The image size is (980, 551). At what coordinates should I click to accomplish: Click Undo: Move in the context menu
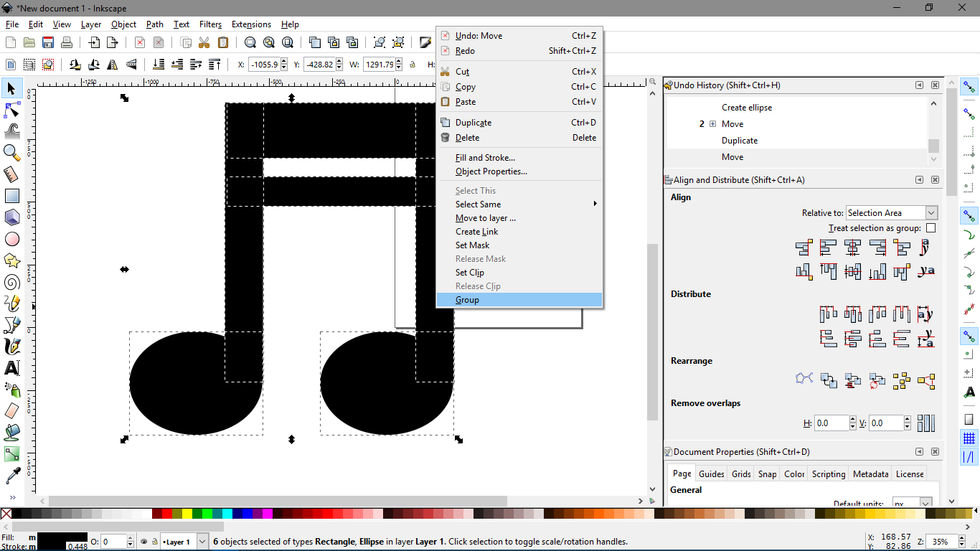519,36
